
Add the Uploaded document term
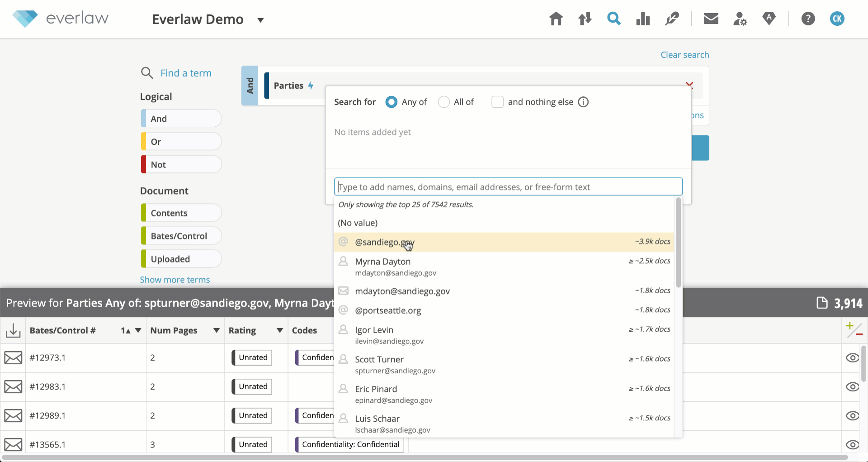[x=181, y=259]
